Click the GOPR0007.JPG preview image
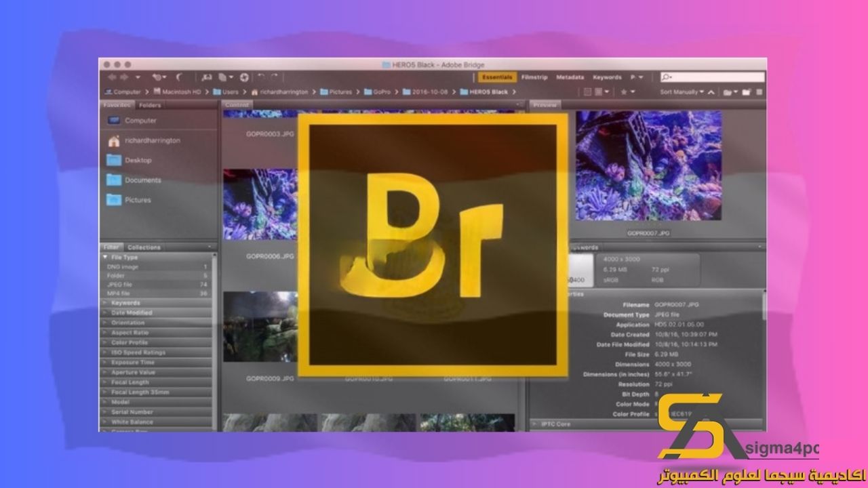The width and height of the screenshot is (868, 488). 648,165
